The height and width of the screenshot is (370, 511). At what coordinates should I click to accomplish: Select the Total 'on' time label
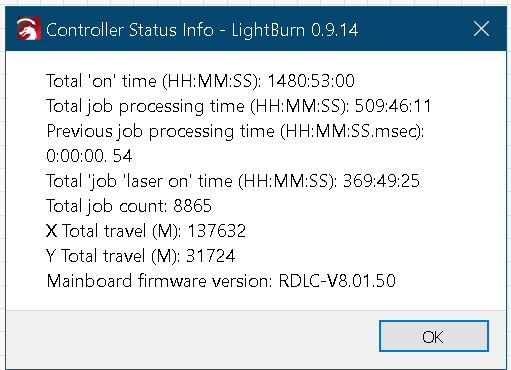point(154,81)
